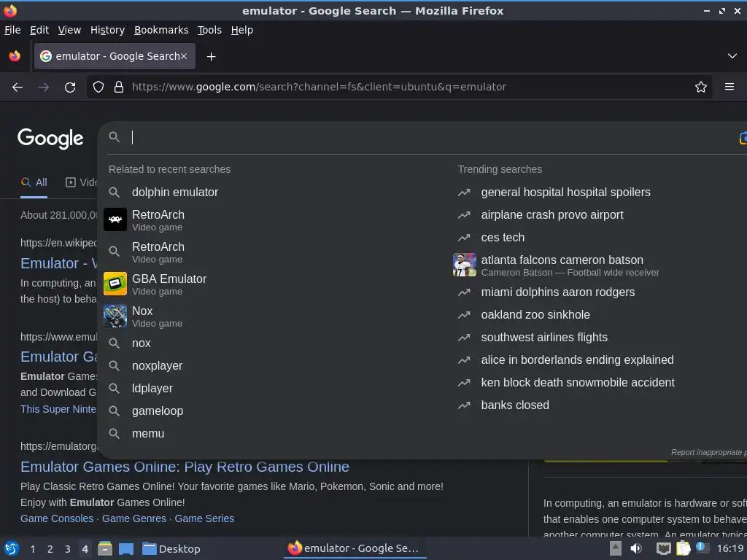
Task: Choose the memu suggestion
Action: click(148, 434)
